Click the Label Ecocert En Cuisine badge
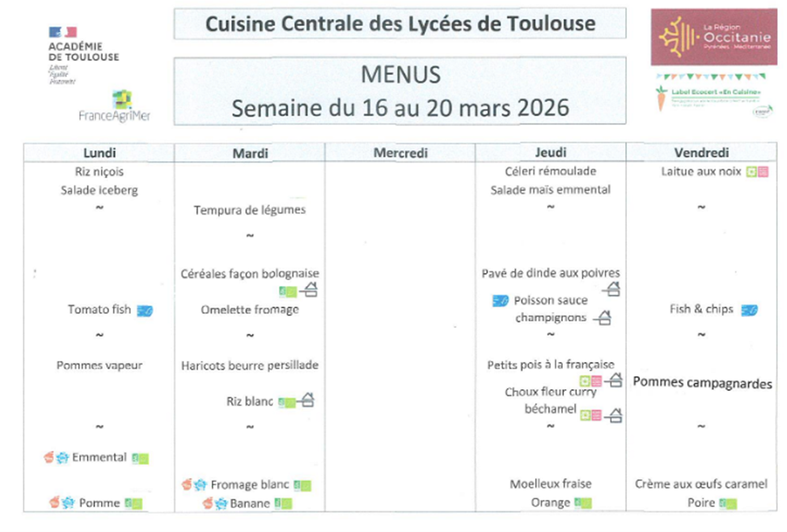The height and width of the screenshot is (532, 787). click(713, 96)
